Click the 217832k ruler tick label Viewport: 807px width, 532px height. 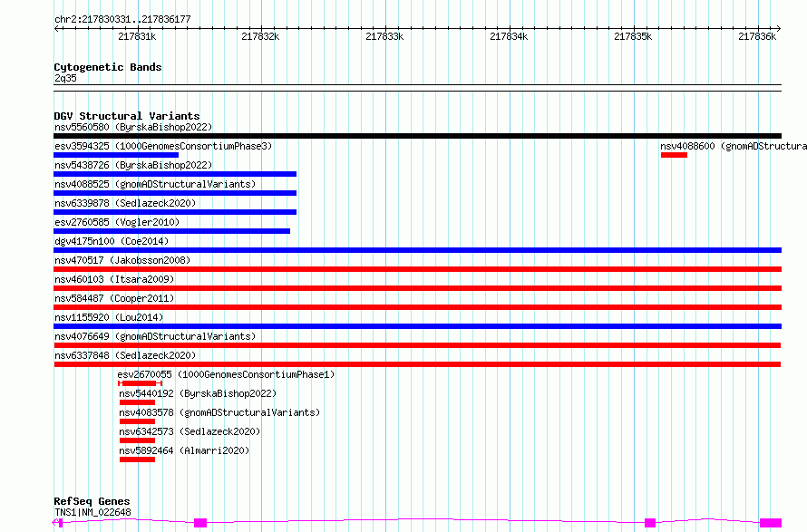pos(260,36)
